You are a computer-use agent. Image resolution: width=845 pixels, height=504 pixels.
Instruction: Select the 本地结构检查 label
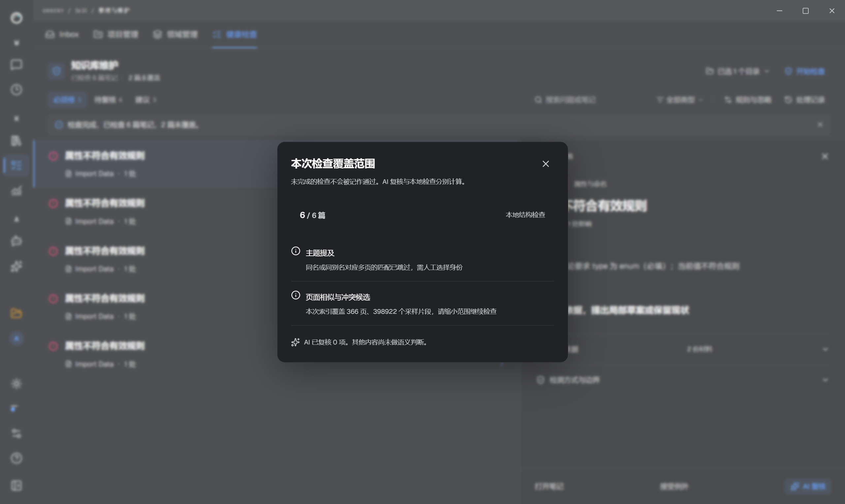coord(525,215)
